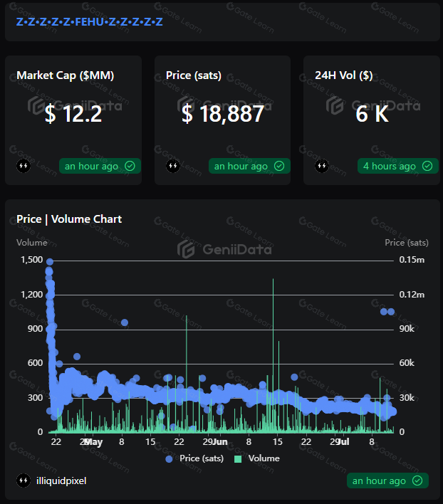This screenshot has height=504, width=443.
Task: Select the $ 18,887 price value
Action: click(x=223, y=114)
